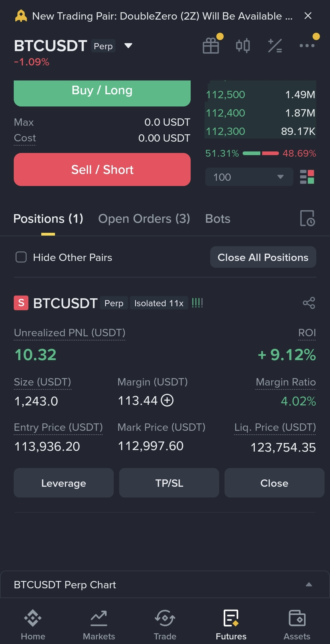Select the 112,400 order book price
Viewport: 330px width, 644px height.
tap(226, 113)
